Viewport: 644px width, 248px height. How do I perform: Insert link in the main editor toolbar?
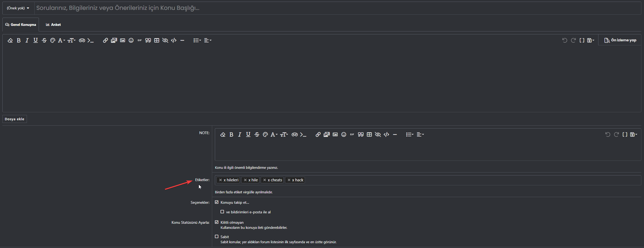(106, 40)
